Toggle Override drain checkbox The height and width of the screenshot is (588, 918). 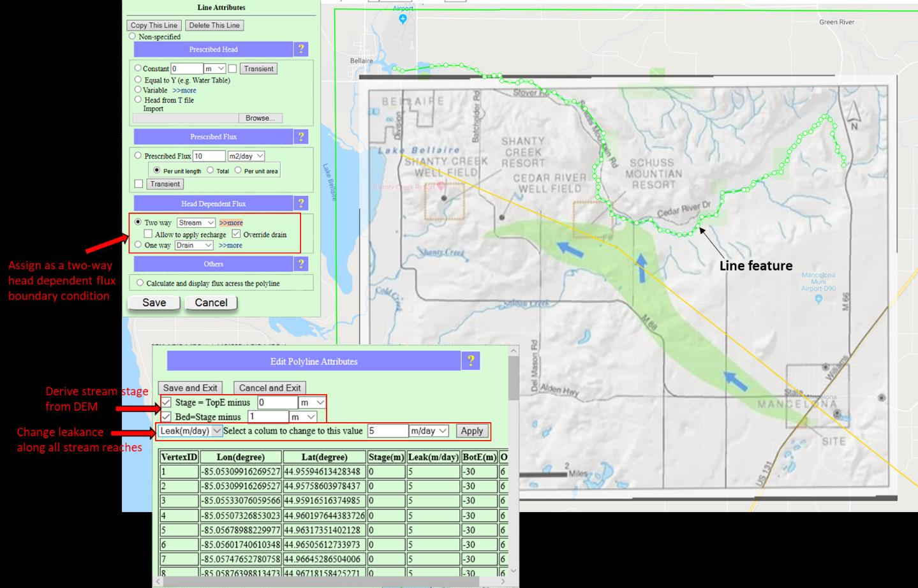[x=236, y=234]
